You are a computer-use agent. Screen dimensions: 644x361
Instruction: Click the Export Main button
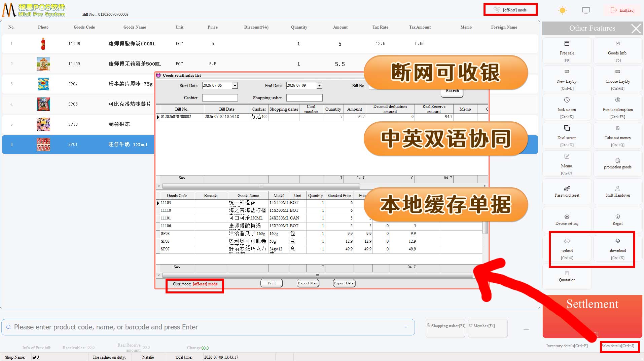(308, 283)
